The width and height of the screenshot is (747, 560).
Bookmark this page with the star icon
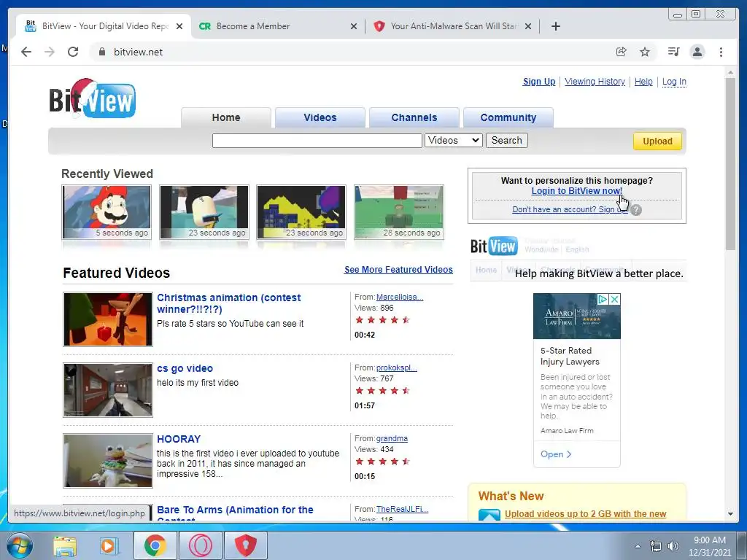[645, 52]
